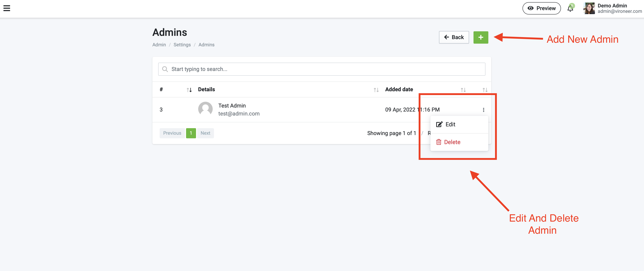Click the Preview button

542,8
